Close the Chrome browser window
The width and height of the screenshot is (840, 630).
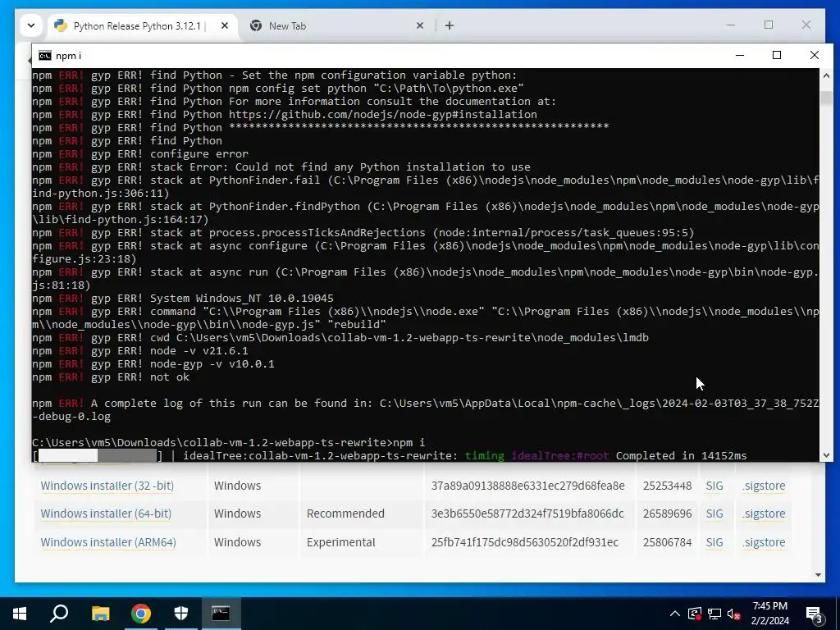(806, 25)
